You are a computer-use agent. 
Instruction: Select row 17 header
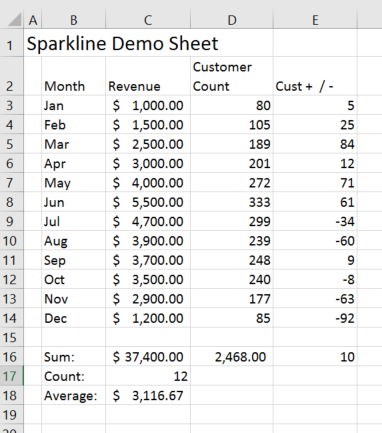pos(12,376)
